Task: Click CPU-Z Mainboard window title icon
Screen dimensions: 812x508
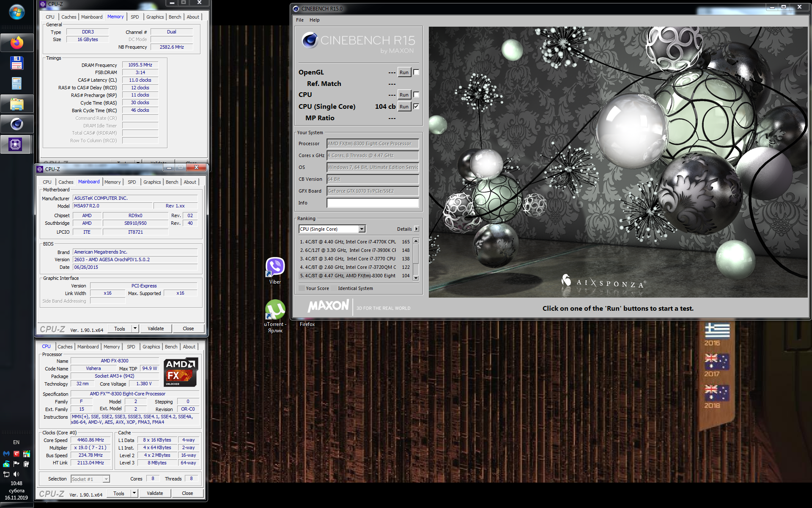Action: point(40,169)
